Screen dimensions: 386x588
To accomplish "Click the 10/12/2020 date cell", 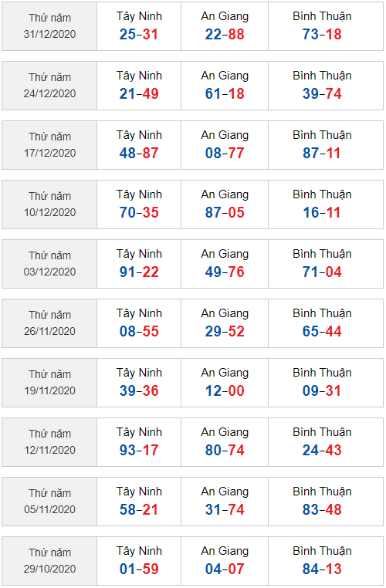I will 49,204.
